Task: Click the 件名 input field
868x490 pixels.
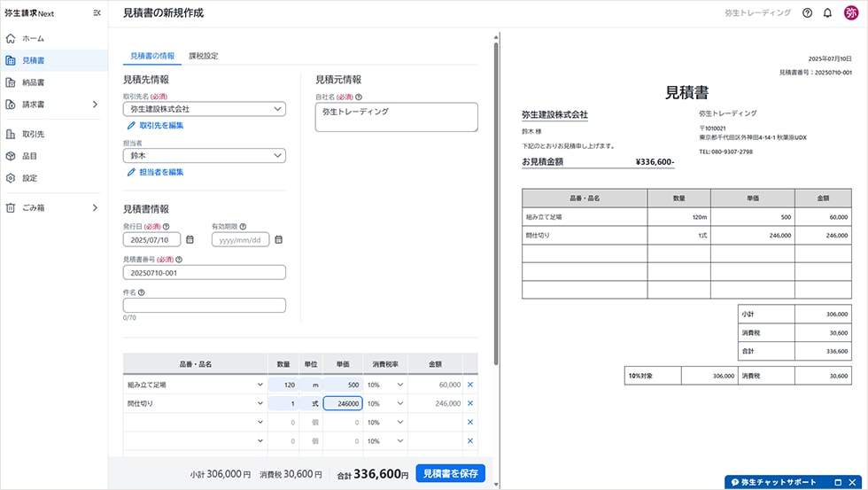Action: click(x=204, y=305)
